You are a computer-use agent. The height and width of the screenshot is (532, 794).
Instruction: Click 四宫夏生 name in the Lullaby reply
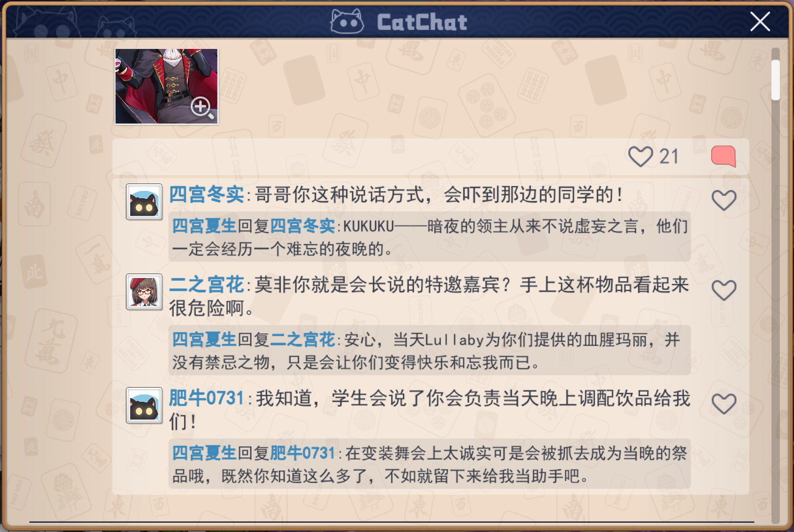204,340
